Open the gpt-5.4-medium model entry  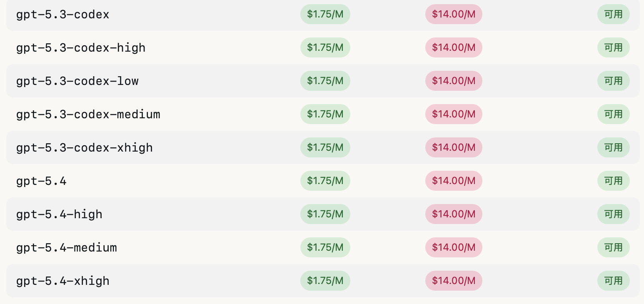66,247
